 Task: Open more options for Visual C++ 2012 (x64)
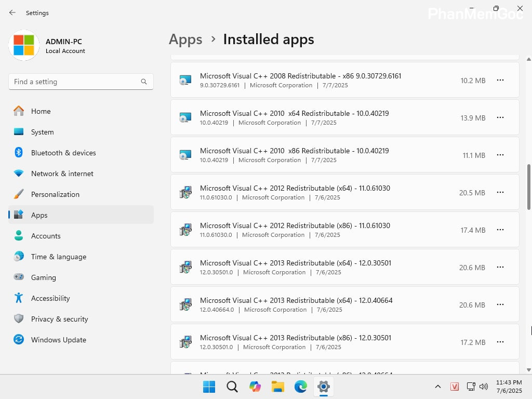(x=500, y=192)
